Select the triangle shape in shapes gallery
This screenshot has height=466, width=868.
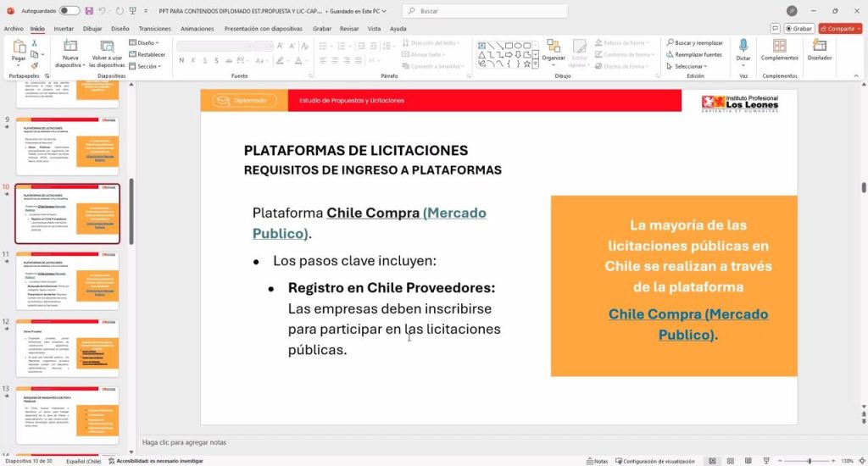[x=481, y=55]
